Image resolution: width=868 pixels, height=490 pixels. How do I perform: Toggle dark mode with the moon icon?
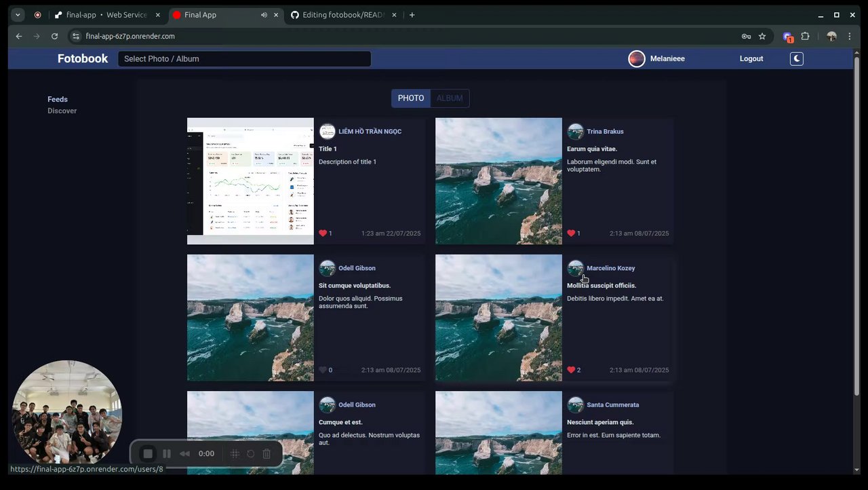click(797, 59)
